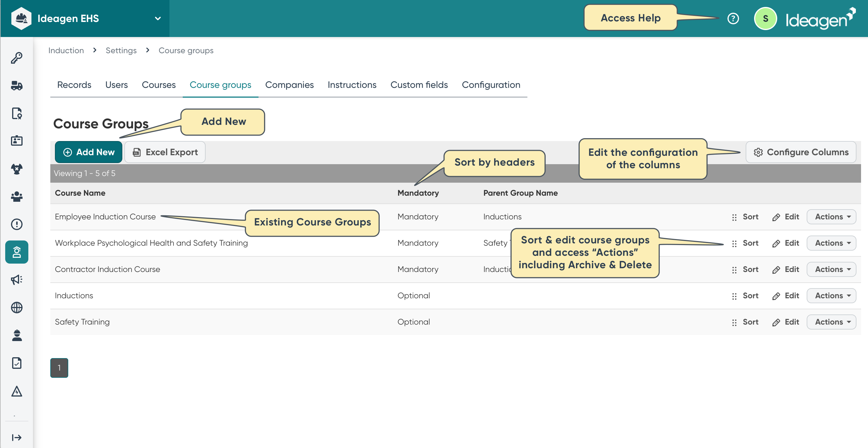The height and width of the screenshot is (448, 868).
Task: Go to page 1 in pagination
Action: pyautogui.click(x=59, y=367)
